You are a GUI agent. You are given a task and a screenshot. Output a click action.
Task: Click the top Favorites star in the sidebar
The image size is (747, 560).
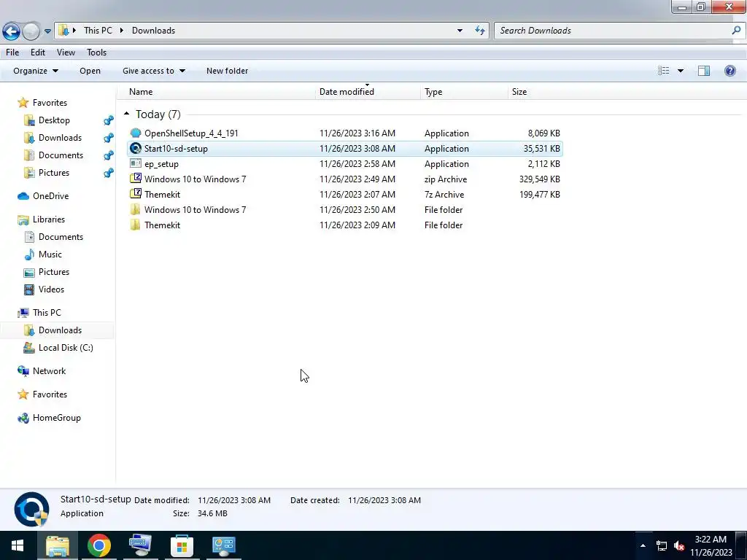23,102
